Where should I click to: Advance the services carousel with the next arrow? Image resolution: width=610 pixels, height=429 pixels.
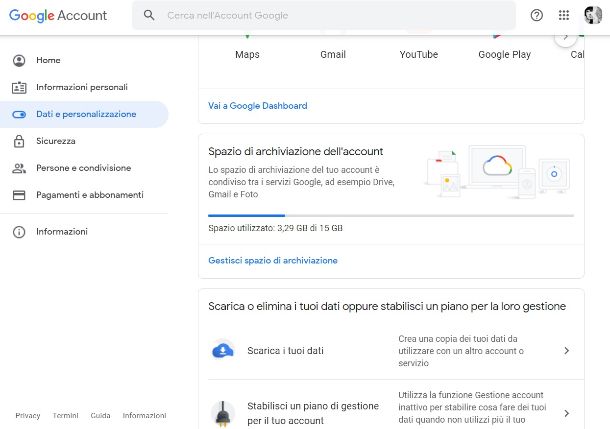[x=566, y=37]
